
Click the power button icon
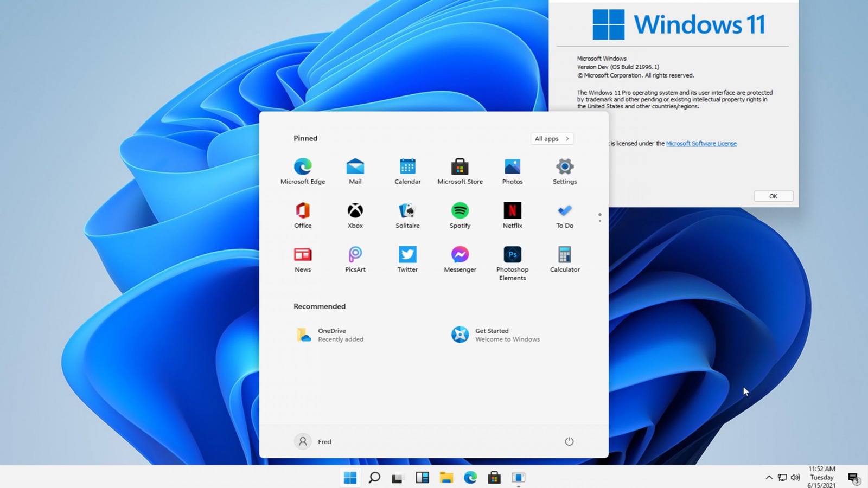[569, 441]
